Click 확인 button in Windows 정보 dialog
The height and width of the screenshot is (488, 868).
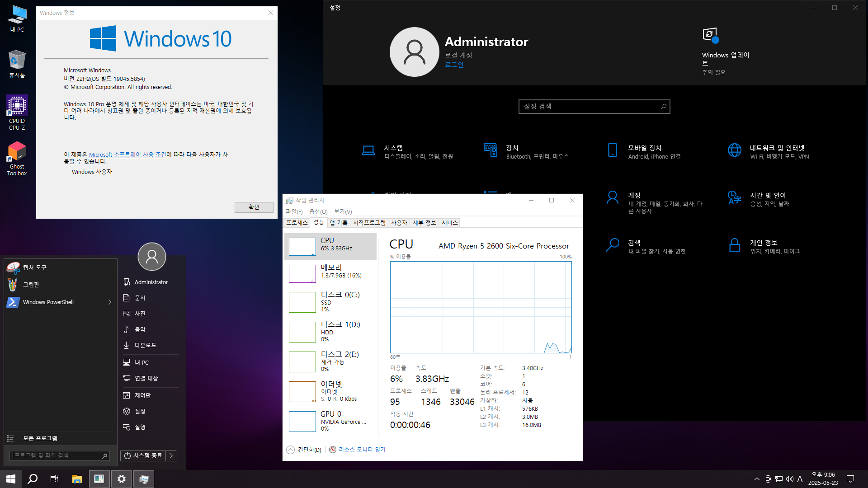coord(254,207)
